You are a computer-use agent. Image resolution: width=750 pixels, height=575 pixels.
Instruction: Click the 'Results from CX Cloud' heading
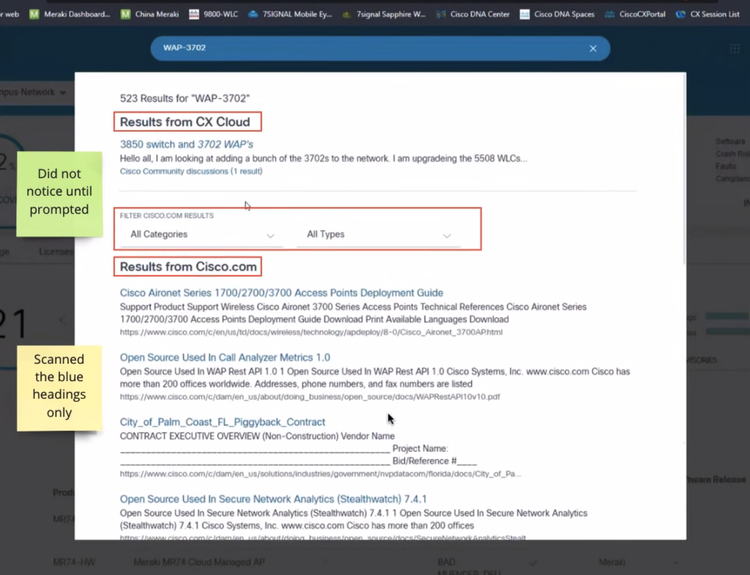point(185,122)
